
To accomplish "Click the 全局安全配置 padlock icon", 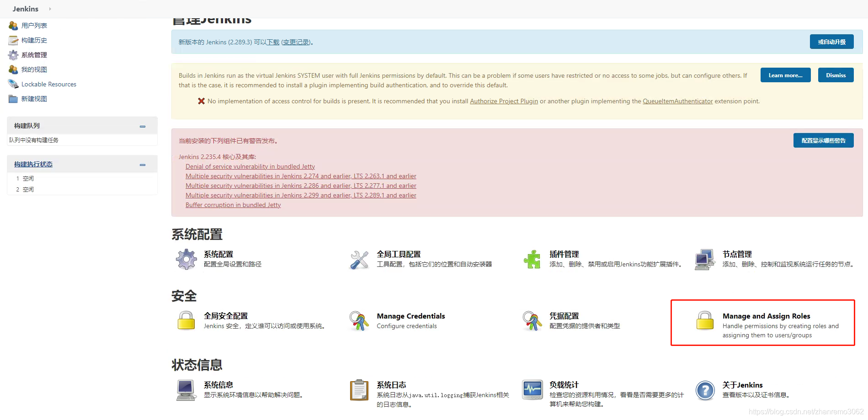I will click(186, 320).
